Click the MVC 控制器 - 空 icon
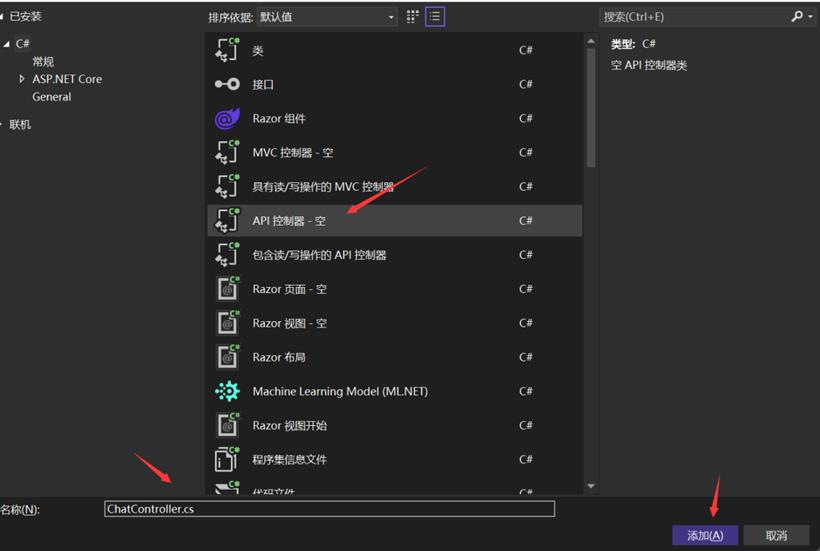The width and height of the screenshot is (820, 551). coord(227,153)
